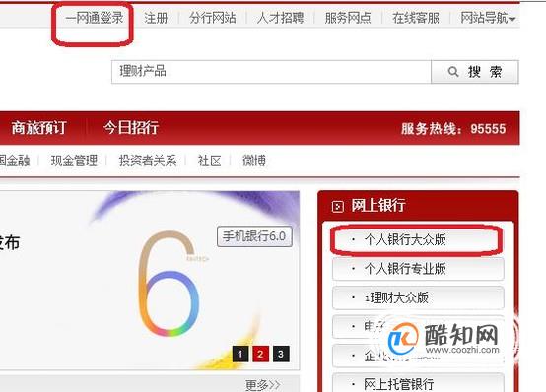Click the 服务热线 95555 hotline text
This screenshot has width=546, height=392.
pos(453,129)
